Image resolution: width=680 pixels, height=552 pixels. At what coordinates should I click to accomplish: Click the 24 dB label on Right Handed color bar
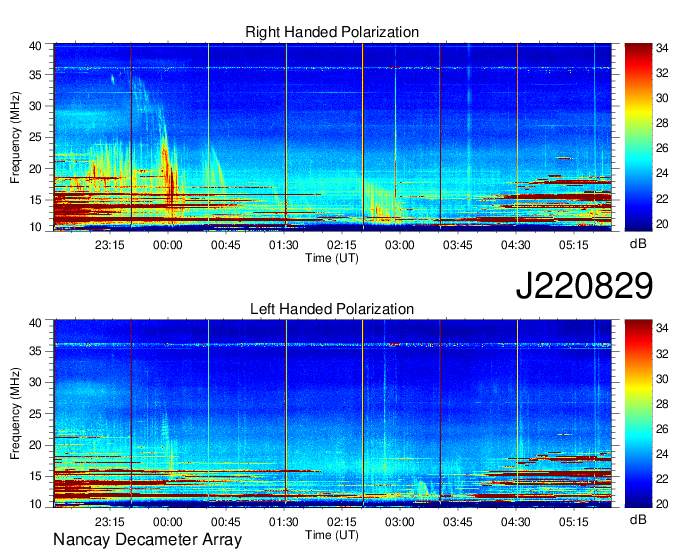[662, 173]
